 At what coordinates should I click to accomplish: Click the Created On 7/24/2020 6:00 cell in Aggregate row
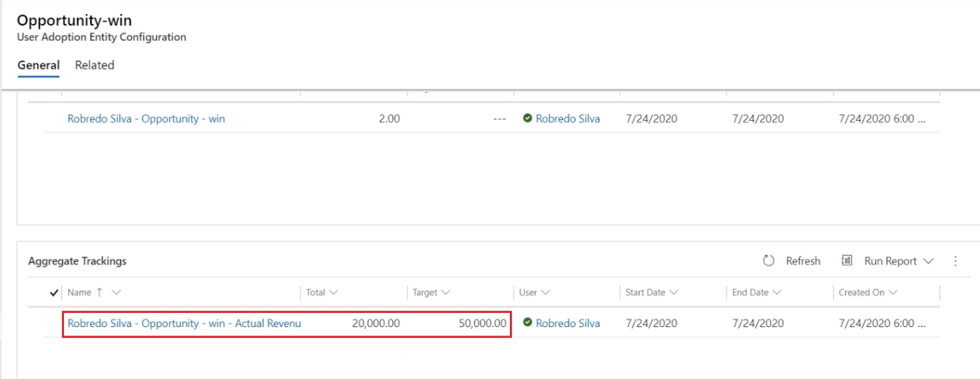click(x=882, y=323)
